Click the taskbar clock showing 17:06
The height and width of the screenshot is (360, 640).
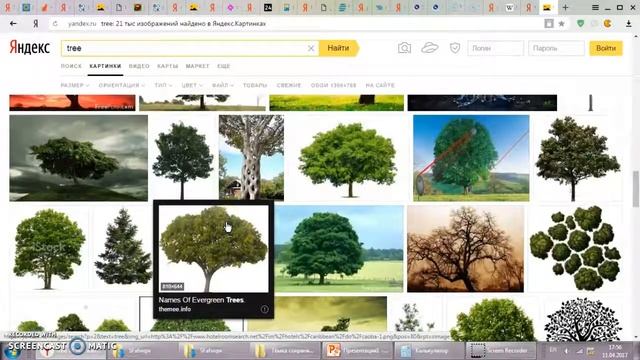(615, 351)
